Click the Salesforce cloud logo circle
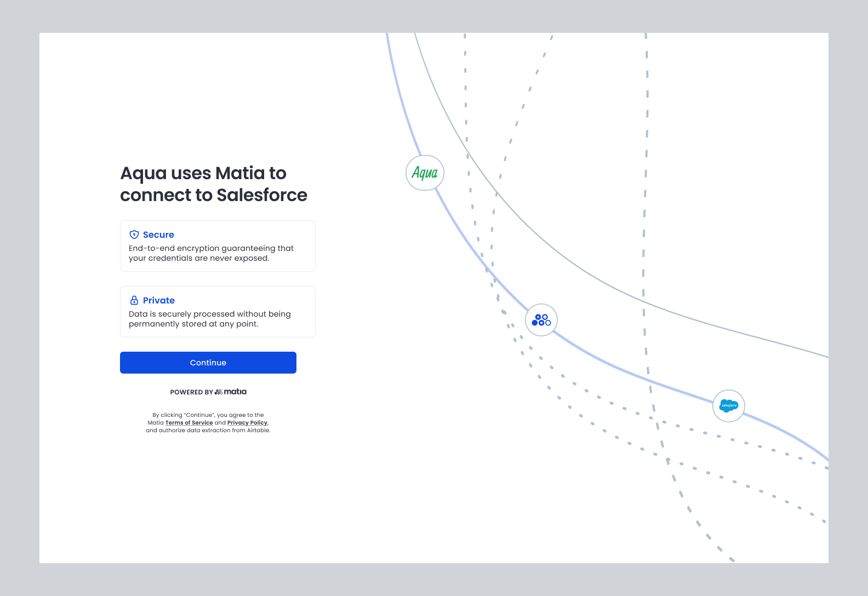 pyautogui.click(x=729, y=406)
